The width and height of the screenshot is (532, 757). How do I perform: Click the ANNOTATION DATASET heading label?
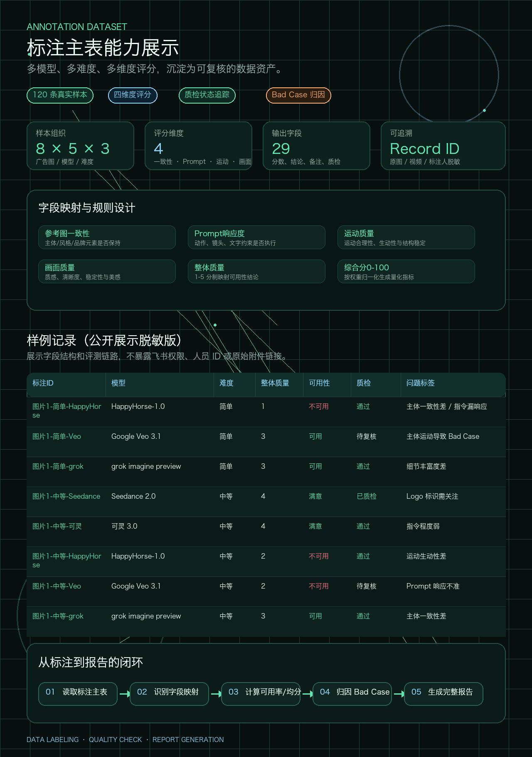[x=77, y=27]
